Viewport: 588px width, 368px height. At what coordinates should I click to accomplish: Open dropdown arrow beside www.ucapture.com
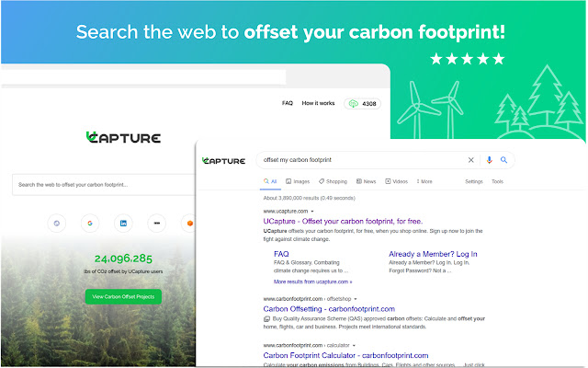pos(313,210)
